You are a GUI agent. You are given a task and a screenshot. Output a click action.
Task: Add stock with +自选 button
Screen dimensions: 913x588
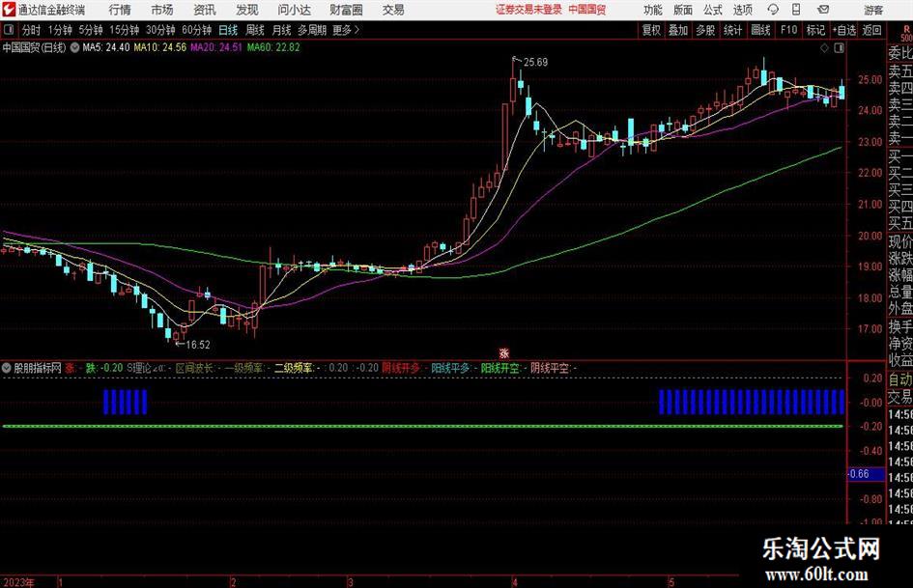point(844,30)
